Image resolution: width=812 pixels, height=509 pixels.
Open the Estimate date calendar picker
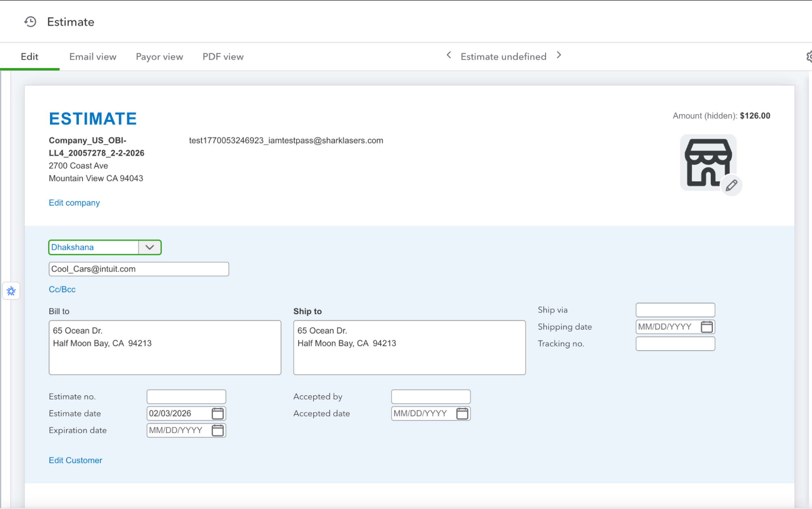tap(218, 413)
